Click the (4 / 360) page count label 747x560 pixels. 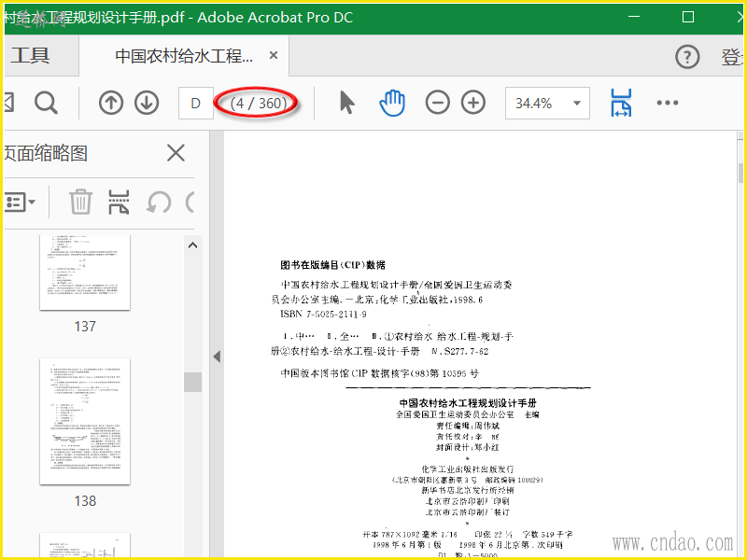(x=258, y=103)
